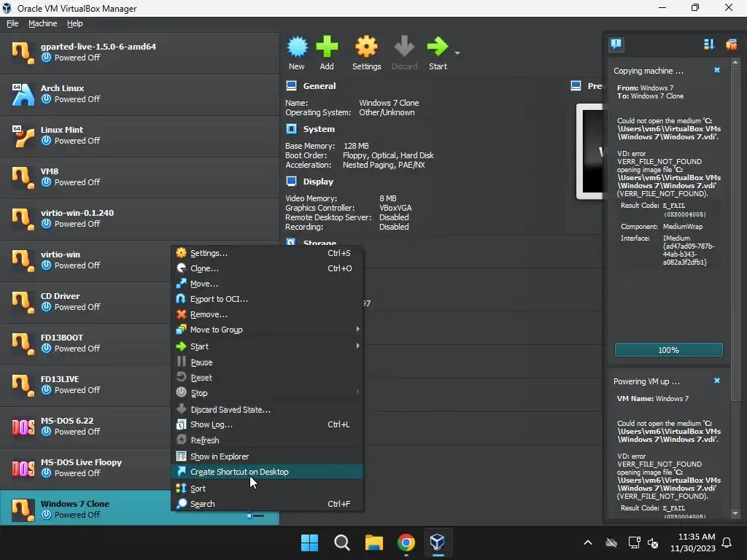Select the virtio-win-0.1.240 machine
747x560 pixels.
pyautogui.click(x=139, y=219)
